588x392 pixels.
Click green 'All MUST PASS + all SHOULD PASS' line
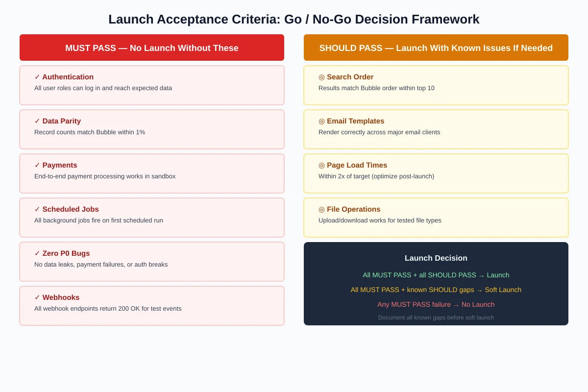(x=436, y=275)
